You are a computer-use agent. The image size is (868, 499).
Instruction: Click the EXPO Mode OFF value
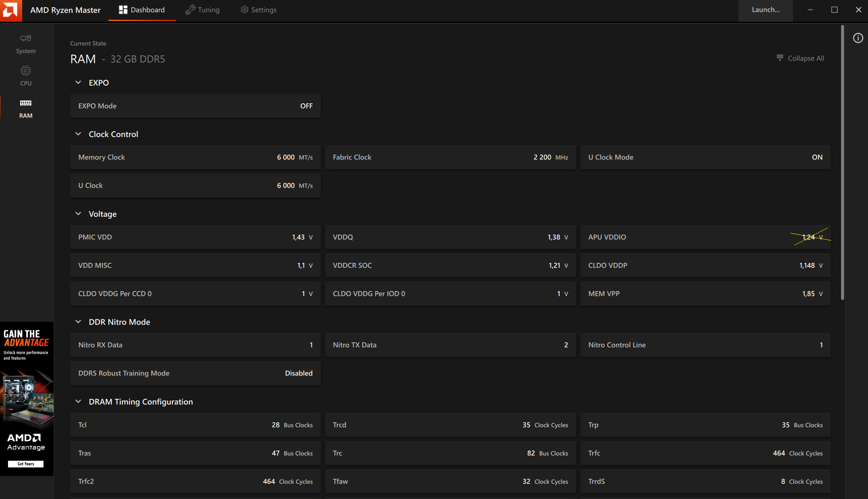306,106
